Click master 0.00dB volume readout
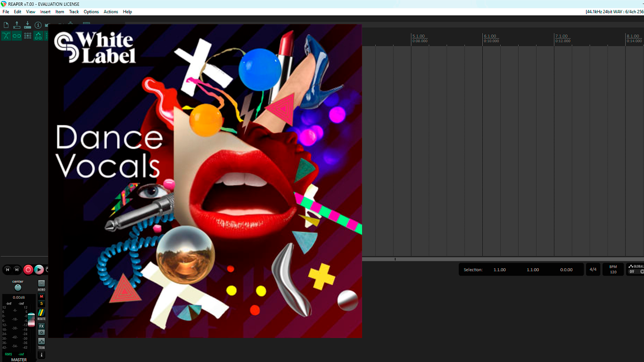The image size is (644, 362). (19, 297)
